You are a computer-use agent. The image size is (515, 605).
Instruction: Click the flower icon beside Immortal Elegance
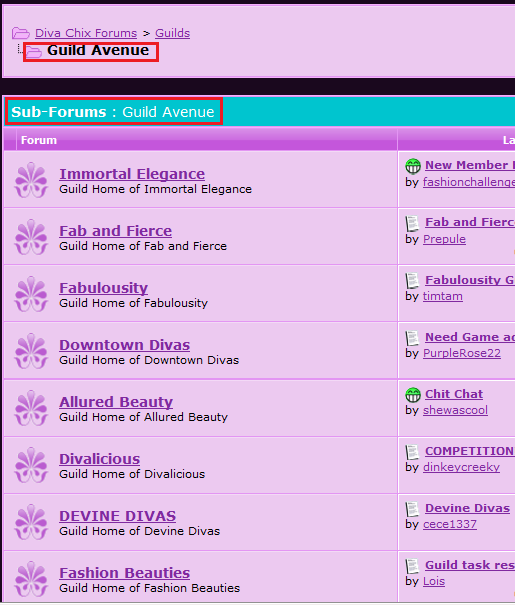pos(31,180)
